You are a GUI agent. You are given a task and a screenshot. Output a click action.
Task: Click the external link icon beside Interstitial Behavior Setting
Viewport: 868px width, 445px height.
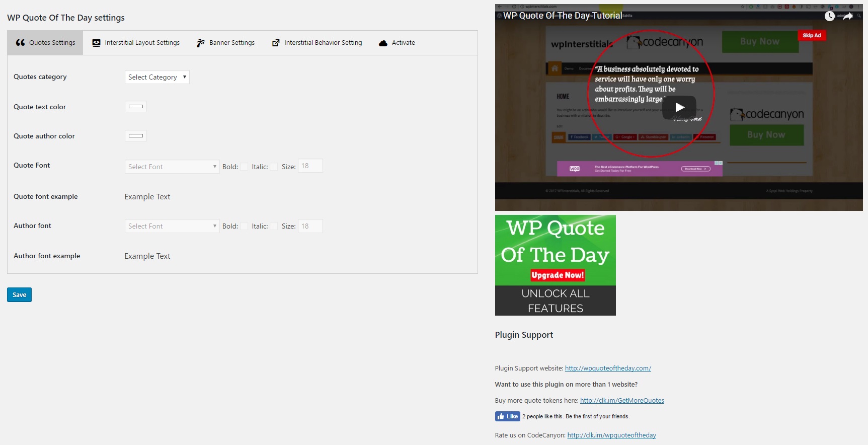(x=276, y=43)
